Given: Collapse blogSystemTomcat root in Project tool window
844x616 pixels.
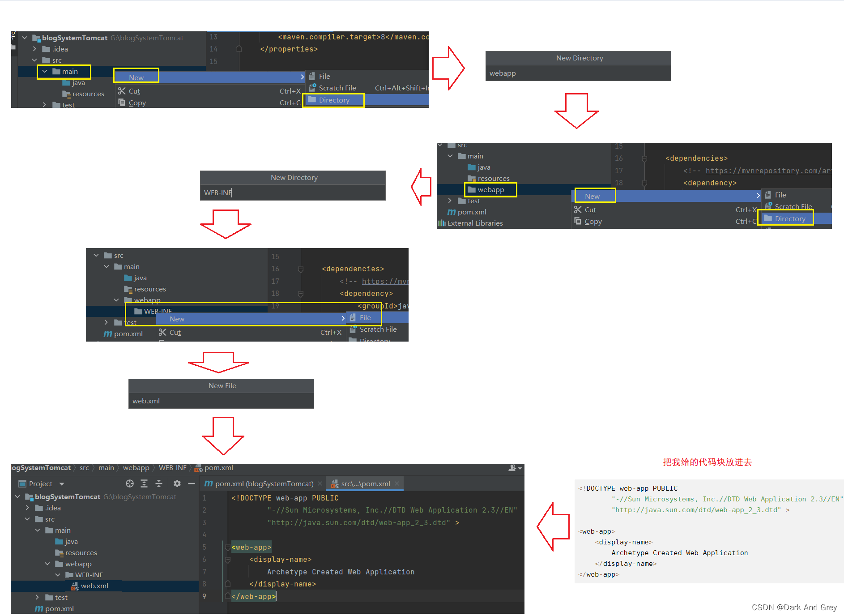Looking at the screenshot, I should pos(17,496).
